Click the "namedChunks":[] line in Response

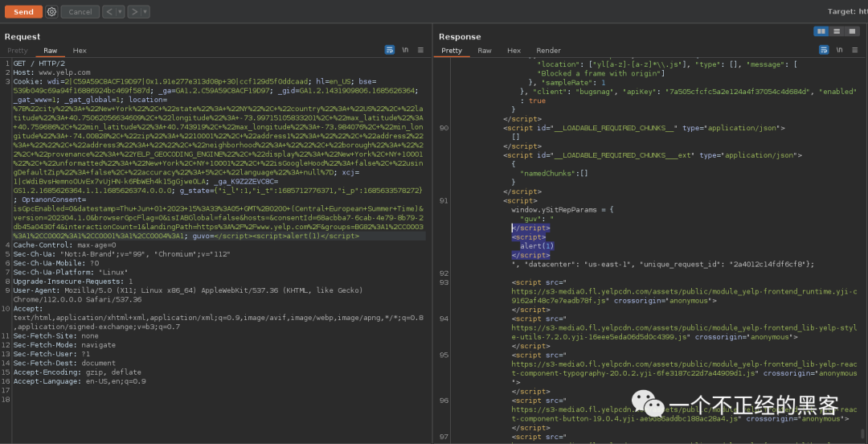[554, 173]
